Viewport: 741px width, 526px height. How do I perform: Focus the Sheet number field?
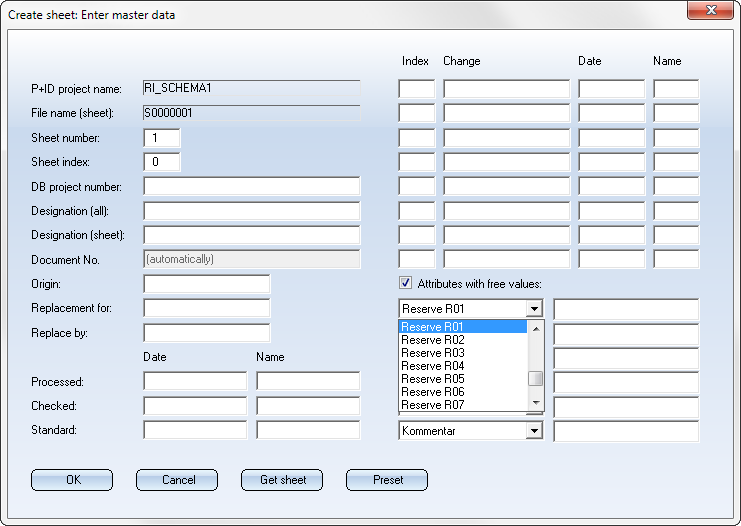point(162,138)
